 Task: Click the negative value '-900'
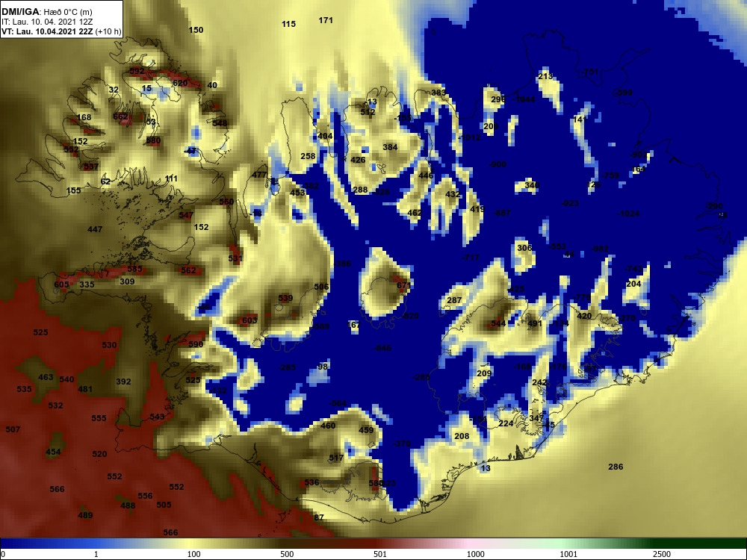point(498,165)
